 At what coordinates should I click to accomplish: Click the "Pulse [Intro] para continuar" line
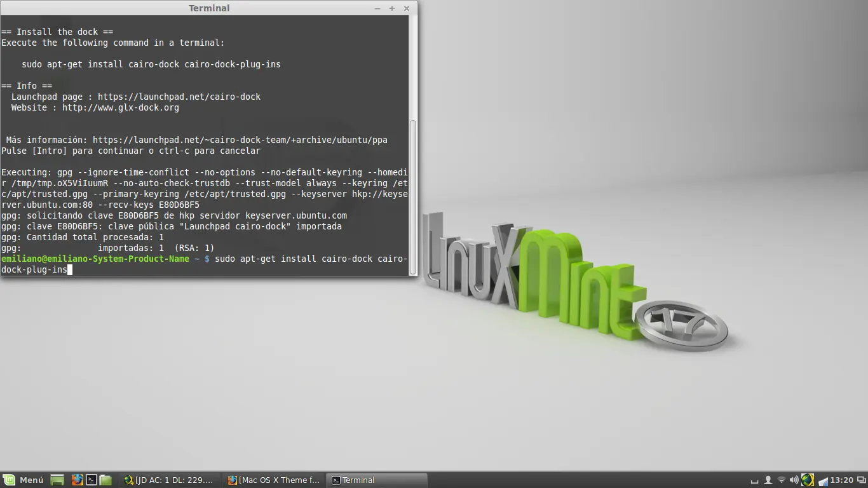coord(131,151)
